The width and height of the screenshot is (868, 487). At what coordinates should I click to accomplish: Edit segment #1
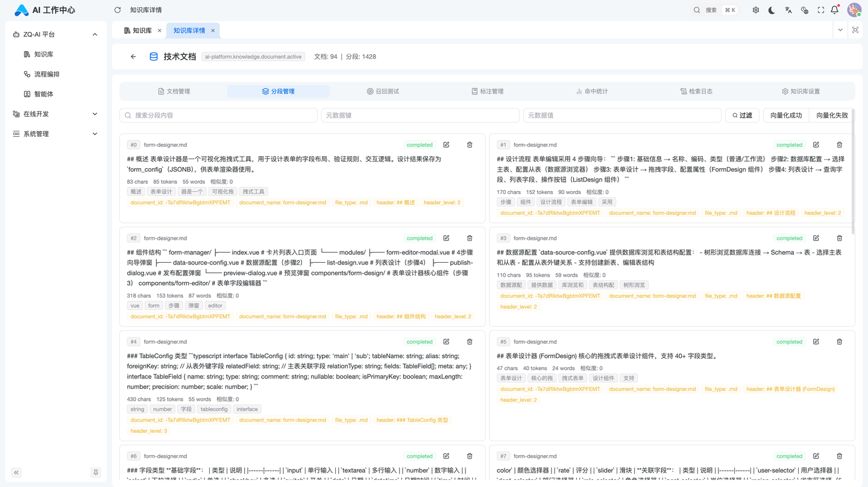(x=816, y=145)
